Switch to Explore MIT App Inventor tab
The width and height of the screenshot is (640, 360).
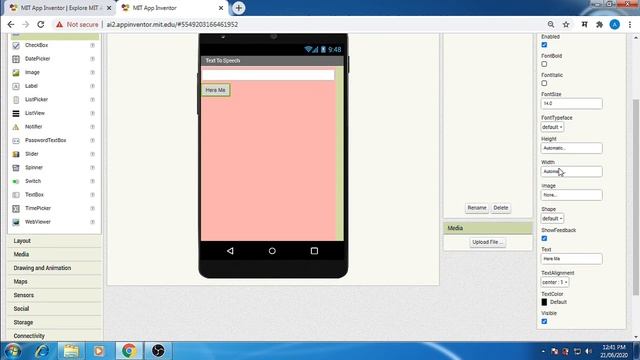(59, 8)
